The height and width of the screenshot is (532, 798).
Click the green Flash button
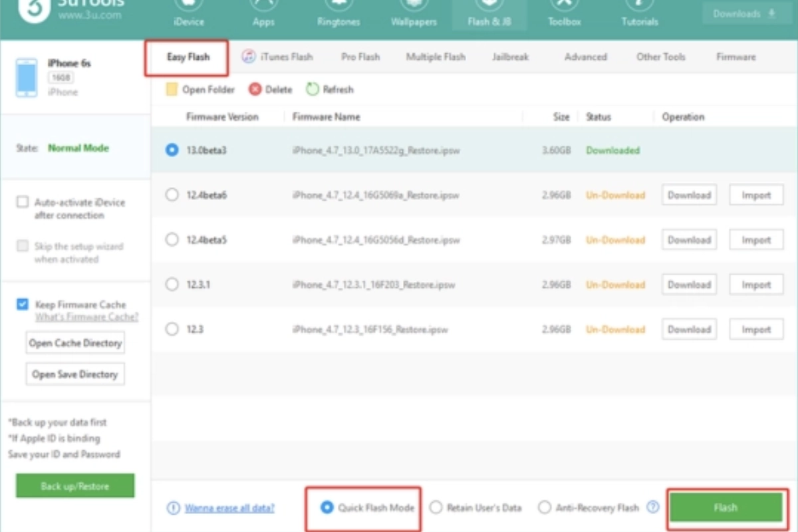(x=726, y=507)
